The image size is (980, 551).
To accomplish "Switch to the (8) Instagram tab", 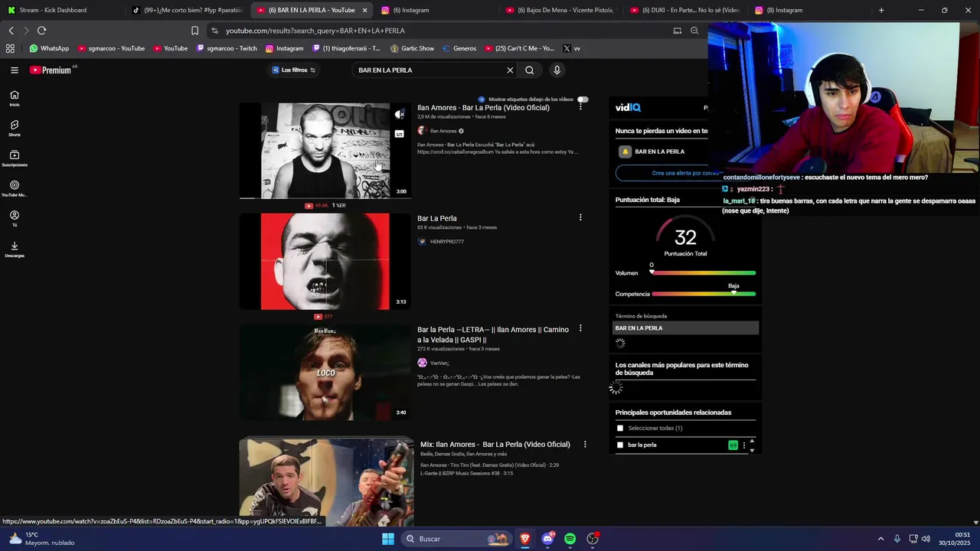I will pyautogui.click(x=810, y=10).
